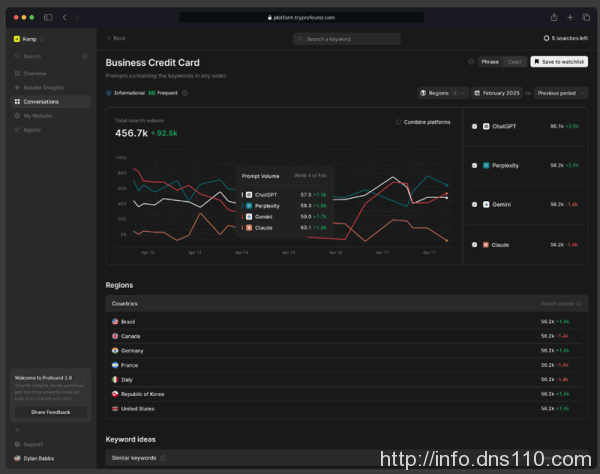This screenshot has width=600, height=474.
Task: Click the browser share icon
Action: 553,17
